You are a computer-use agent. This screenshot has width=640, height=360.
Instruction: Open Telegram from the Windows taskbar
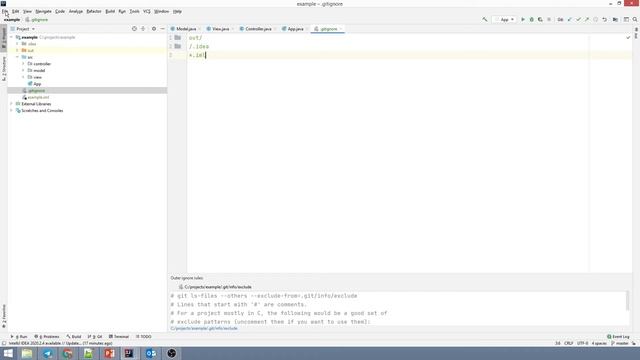47,353
